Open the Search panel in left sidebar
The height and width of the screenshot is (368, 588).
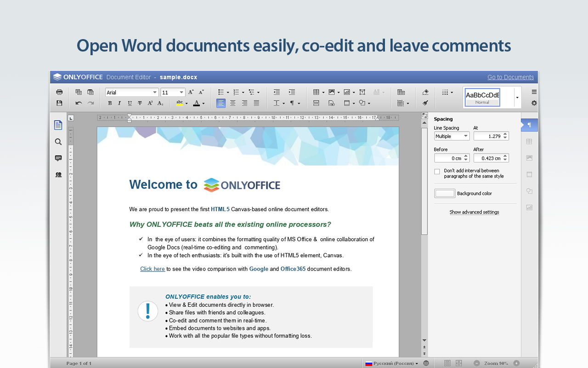pos(58,142)
